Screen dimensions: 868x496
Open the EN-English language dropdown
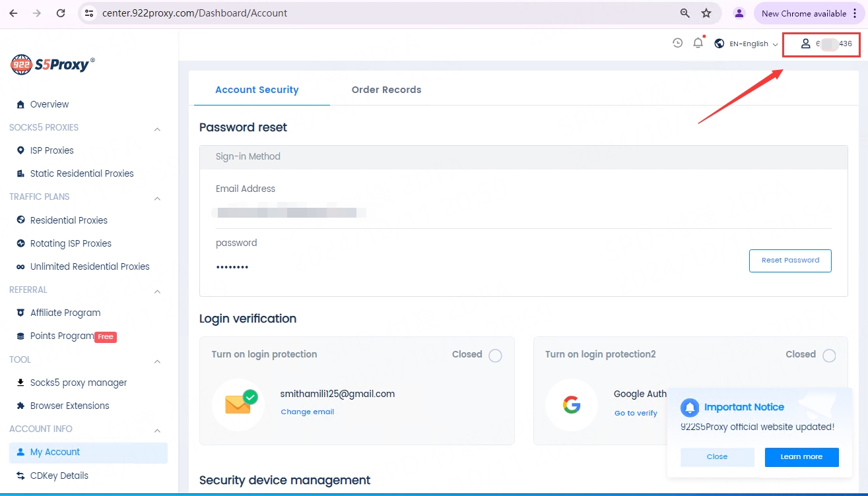pos(747,44)
